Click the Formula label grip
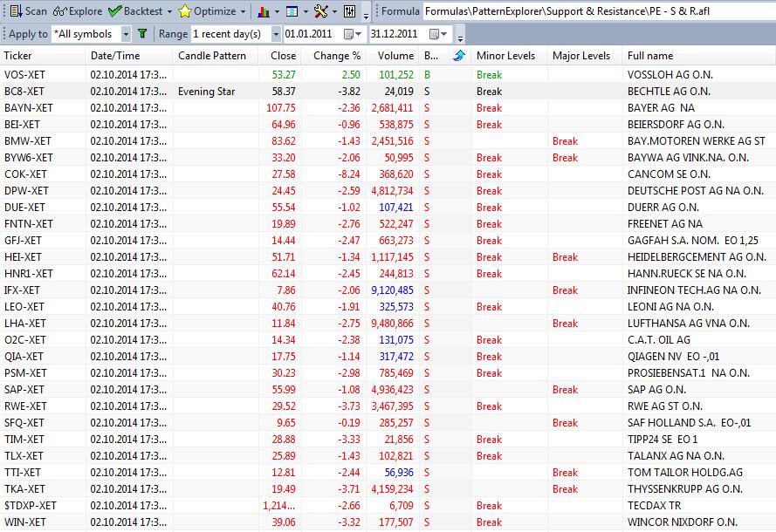This screenshot has width=776, height=532. (x=376, y=11)
